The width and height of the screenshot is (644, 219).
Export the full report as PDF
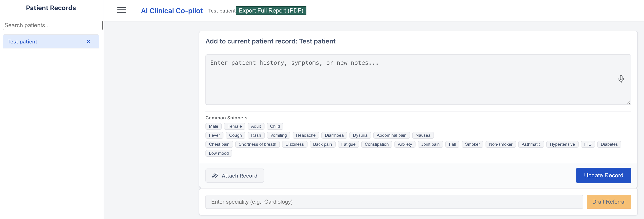[x=271, y=11]
